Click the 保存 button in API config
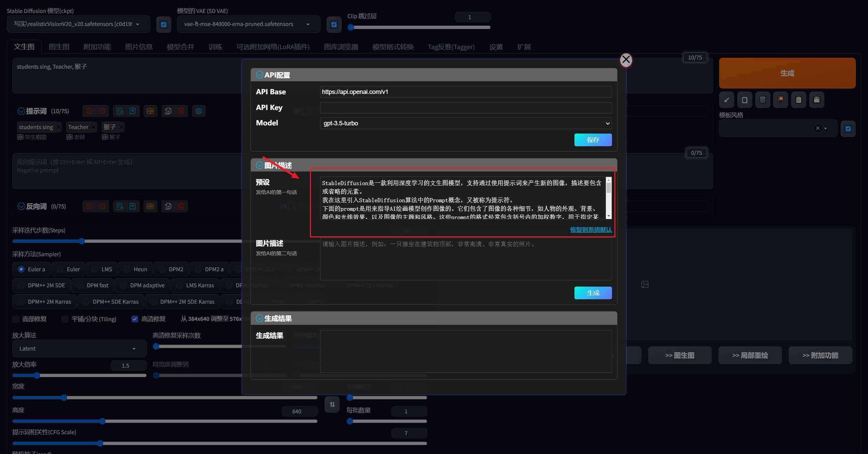 tap(593, 140)
